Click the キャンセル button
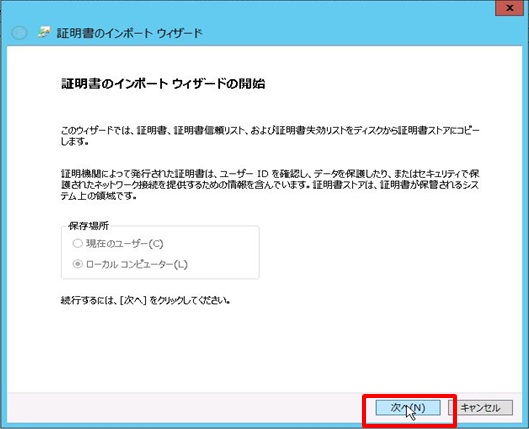This screenshot has width=529, height=429. coord(480,408)
